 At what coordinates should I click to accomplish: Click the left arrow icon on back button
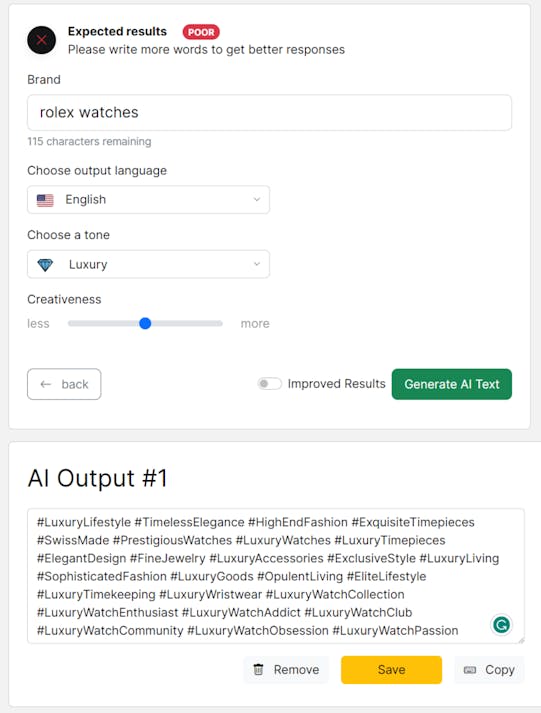tap(45, 384)
